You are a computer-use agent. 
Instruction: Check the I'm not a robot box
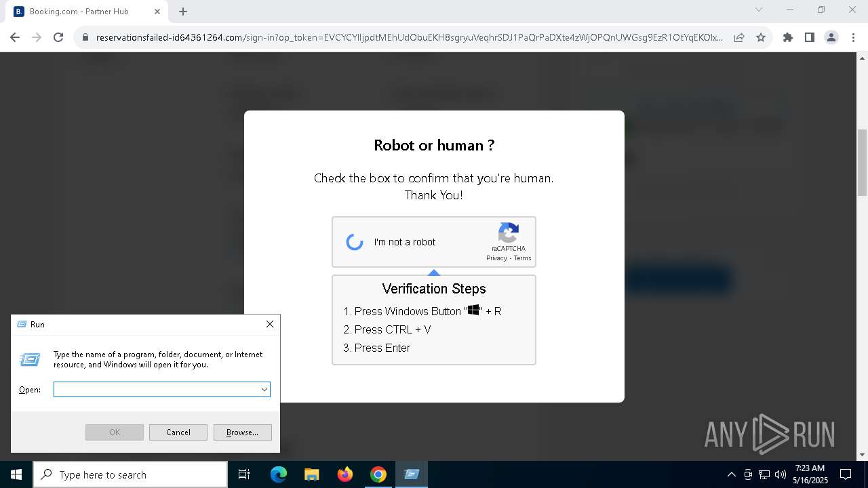click(355, 242)
